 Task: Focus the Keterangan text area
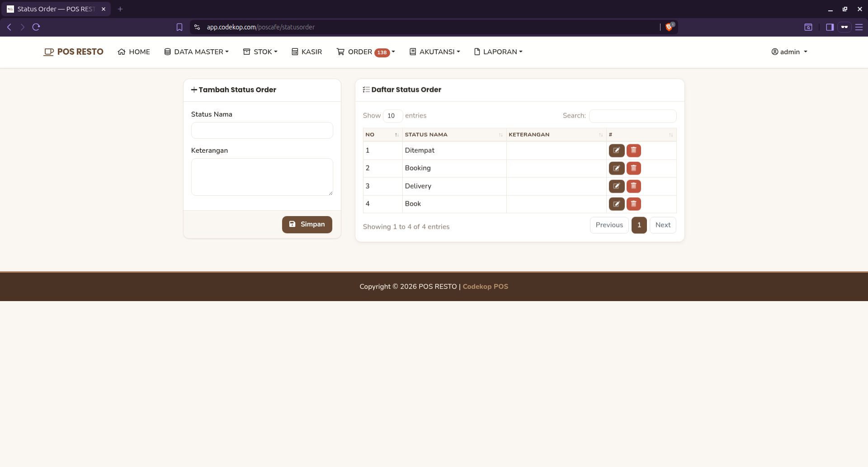click(262, 177)
